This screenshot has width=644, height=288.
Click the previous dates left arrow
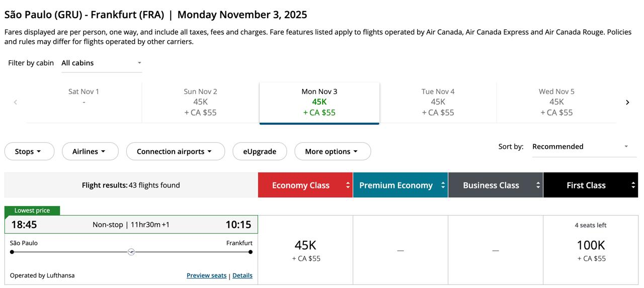[16, 102]
